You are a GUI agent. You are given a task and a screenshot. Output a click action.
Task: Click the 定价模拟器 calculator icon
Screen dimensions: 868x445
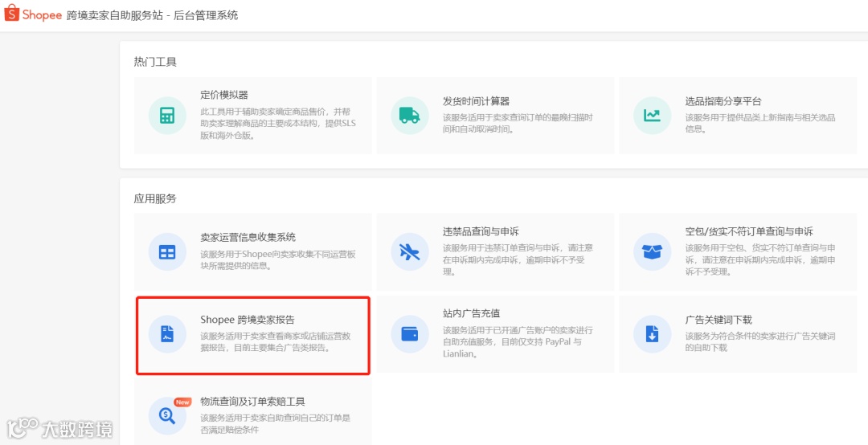(x=166, y=115)
